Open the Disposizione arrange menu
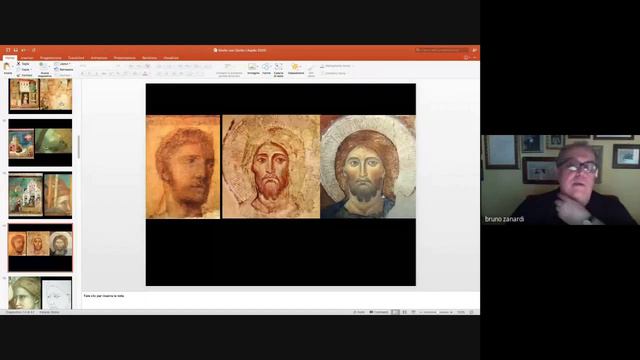This screenshot has width=640, height=360. point(296,69)
